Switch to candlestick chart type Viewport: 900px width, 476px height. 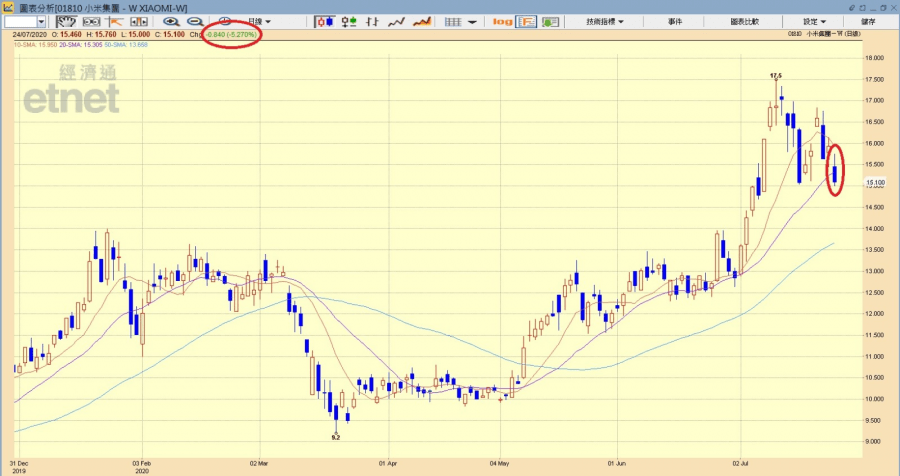point(326,21)
